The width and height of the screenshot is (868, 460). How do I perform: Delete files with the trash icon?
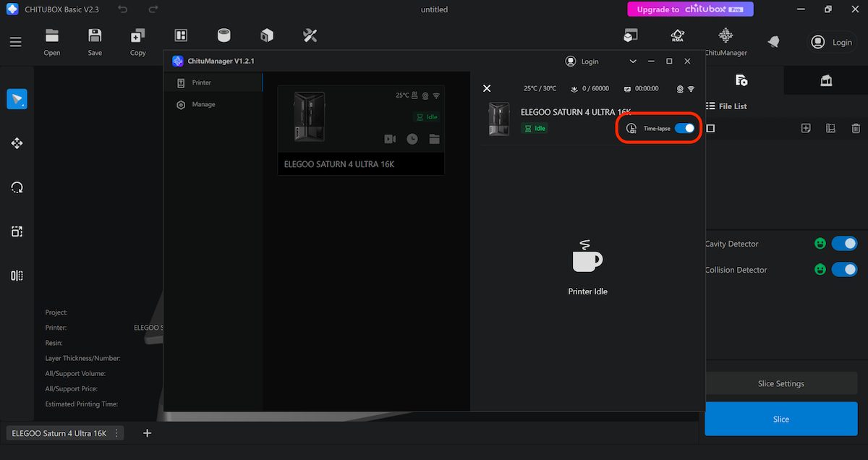tap(856, 128)
